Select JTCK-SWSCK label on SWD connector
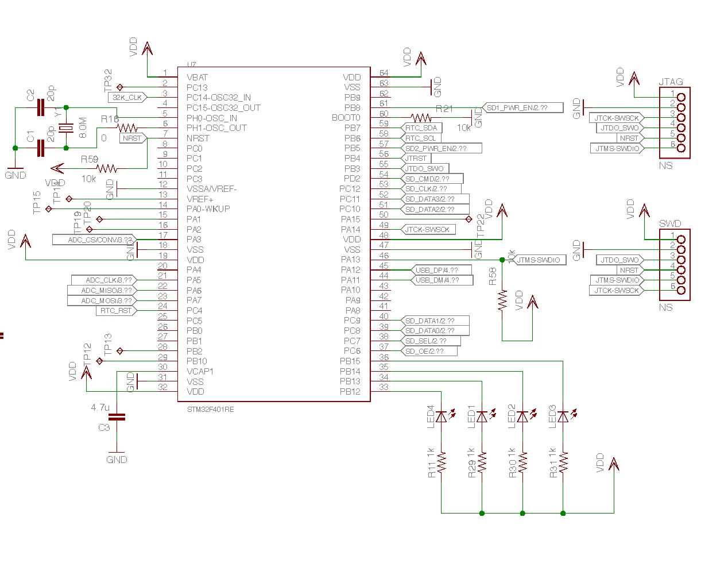This screenshot has height=571, width=728. pos(617,290)
